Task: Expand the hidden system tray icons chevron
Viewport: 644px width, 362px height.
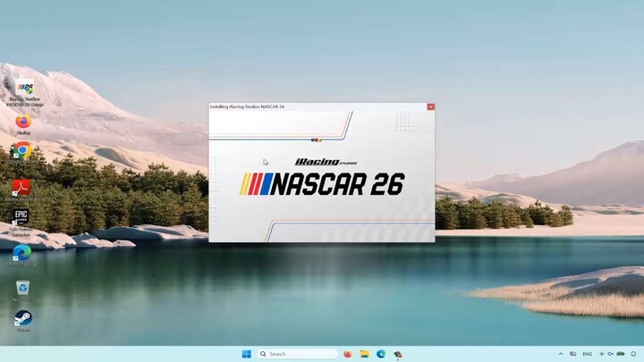Action: point(561,354)
